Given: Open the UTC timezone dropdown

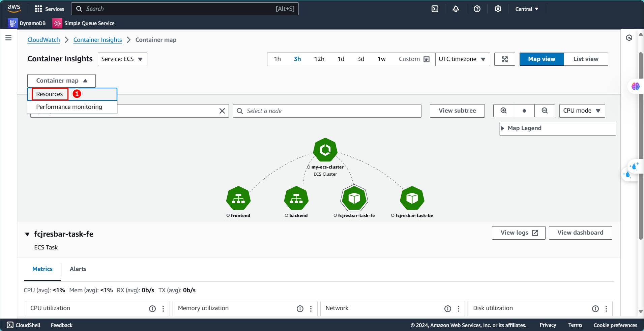Looking at the screenshot, I should (463, 59).
